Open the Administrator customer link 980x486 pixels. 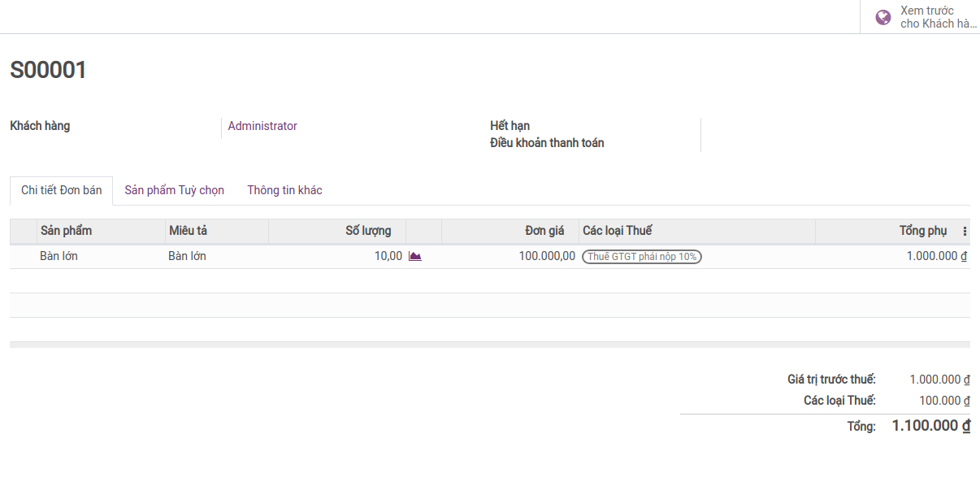coord(262,126)
